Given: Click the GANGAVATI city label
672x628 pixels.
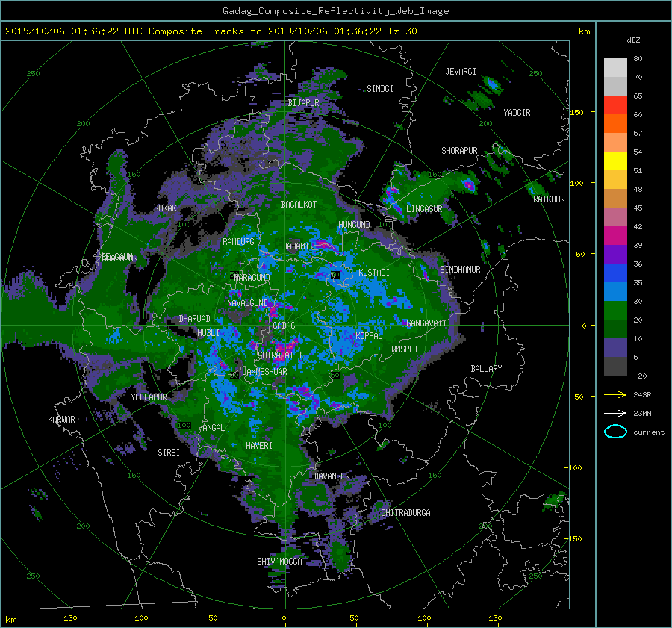Looking at the screenshot, I should coord(426,323).
